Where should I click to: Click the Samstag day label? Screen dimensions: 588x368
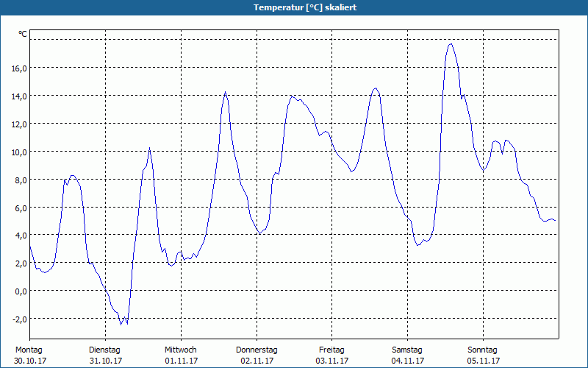point(407,350)
